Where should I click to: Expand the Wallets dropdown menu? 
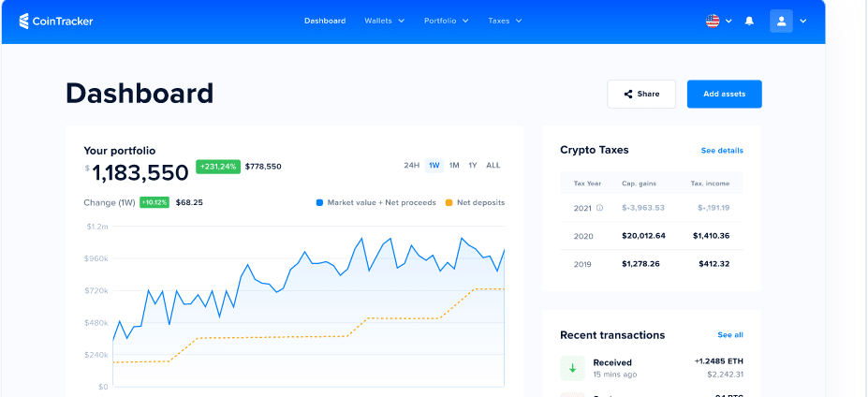pos(384,21)
